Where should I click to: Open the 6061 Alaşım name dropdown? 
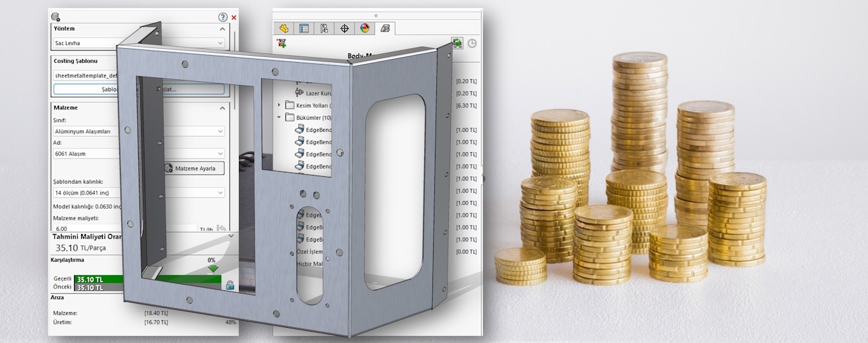click(139, 153)
